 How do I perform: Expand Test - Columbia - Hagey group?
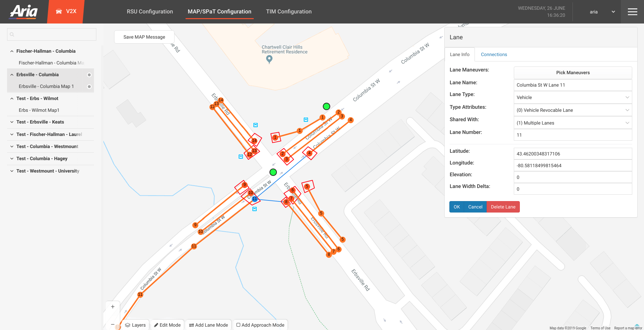pos(12,159)
